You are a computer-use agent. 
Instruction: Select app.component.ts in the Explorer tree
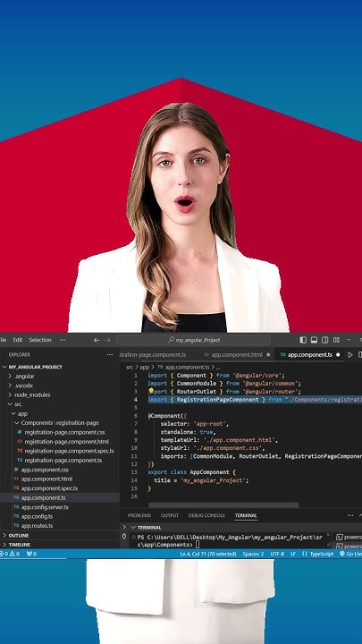[x=60, y=498]
